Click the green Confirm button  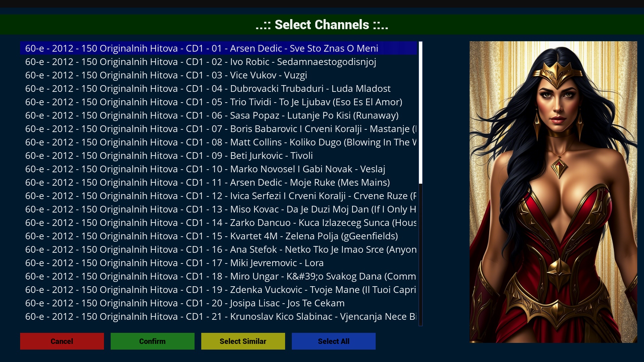click(x=153, y=341)
